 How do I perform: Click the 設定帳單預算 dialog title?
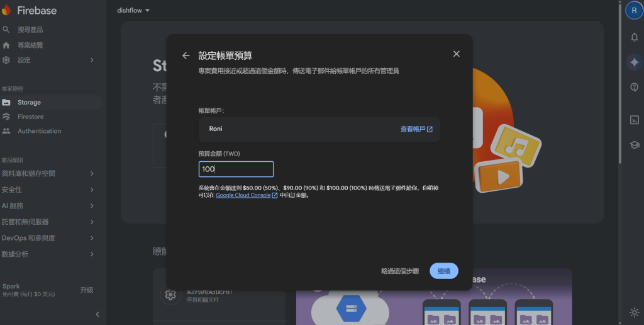(x=226, y=55)
